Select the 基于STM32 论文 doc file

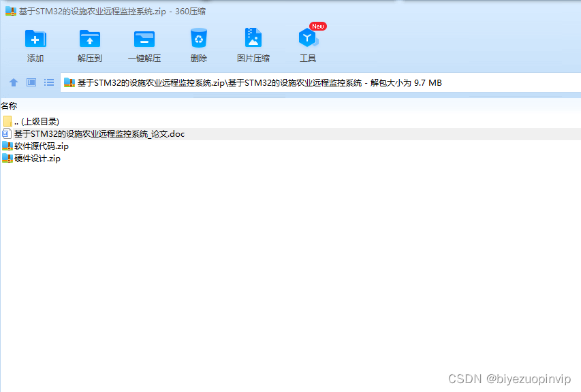pyautogui.click(x=99, y=133)
